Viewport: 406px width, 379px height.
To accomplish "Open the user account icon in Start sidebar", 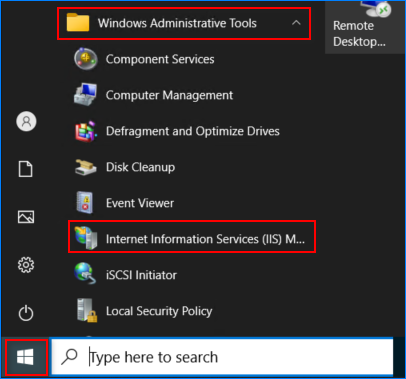I will (x=26, y=121).
